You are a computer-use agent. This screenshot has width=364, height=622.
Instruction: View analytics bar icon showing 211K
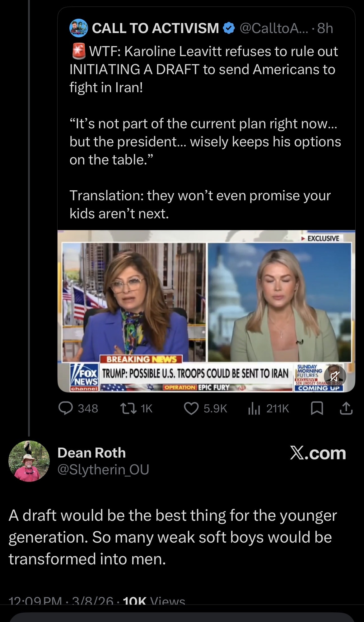coord(254,408)
